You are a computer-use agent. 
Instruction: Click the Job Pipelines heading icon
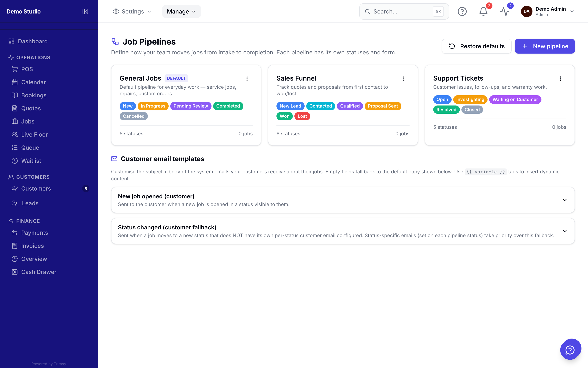[x=115, y=42]
